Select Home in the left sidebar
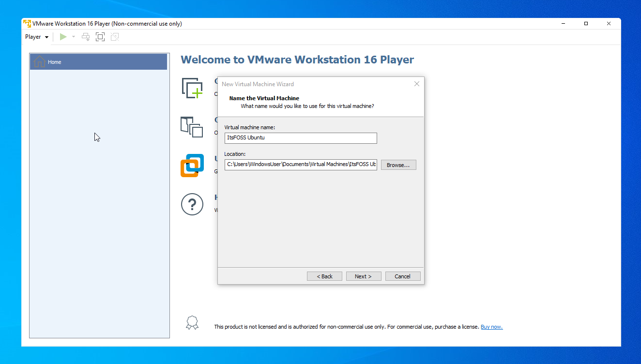The height and width of the screenshot is (364, 641). (54, 61)
